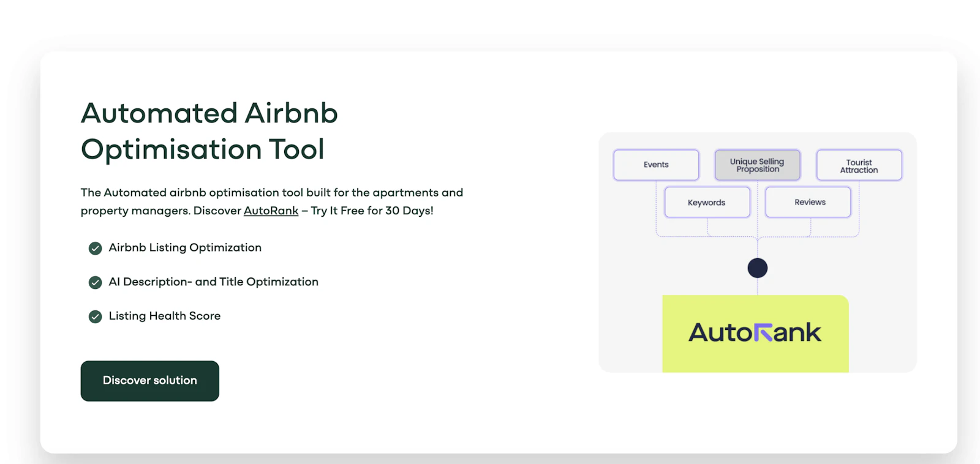The width and height of the screenshot is (980, 464).
Task: Click the checkmark icon beside Listing Health Score
Action: coord(95,316)
